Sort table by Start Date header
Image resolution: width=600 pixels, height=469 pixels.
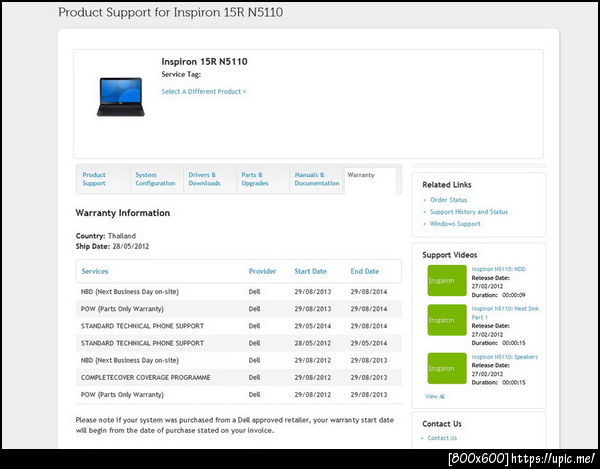tap(310, 271)
